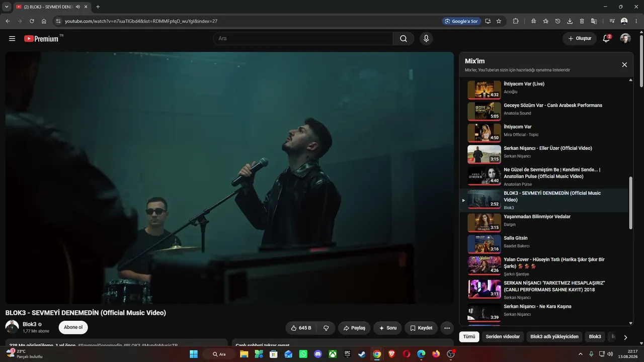Viewport: 644px width, 362px height.
Task: Show next filter chips with arrow
Action: (625, 337)
